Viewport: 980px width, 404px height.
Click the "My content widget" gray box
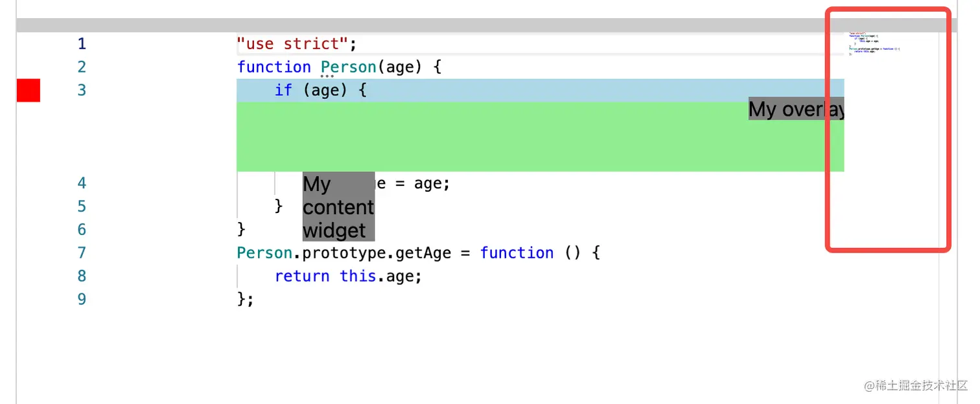(x=338, y=207)
